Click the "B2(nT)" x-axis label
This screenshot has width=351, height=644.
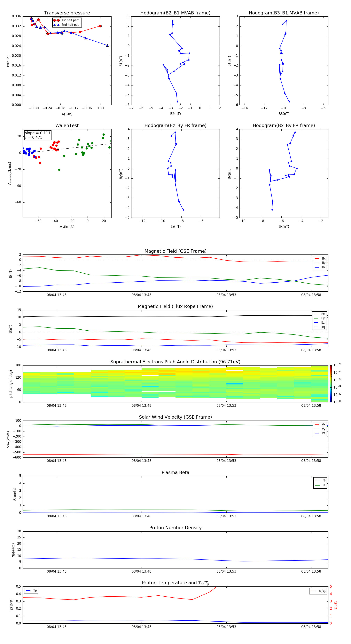pyautogui.click(x=175, y=114)
